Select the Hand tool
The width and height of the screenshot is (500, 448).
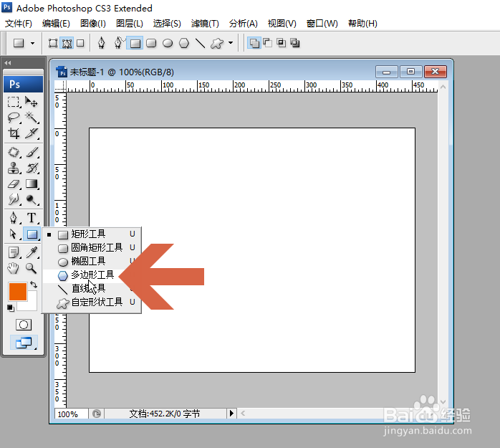14,268
